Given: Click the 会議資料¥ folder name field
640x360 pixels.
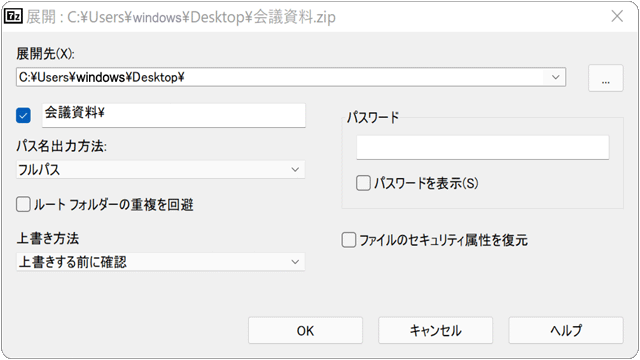Looking at the screenshot, I should [173, 115].
